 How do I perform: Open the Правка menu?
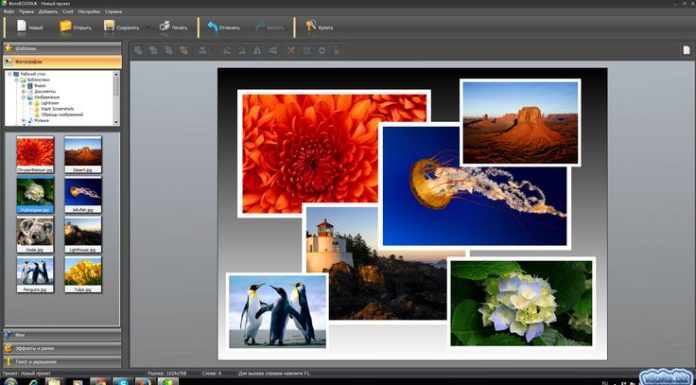pos(26,12)
